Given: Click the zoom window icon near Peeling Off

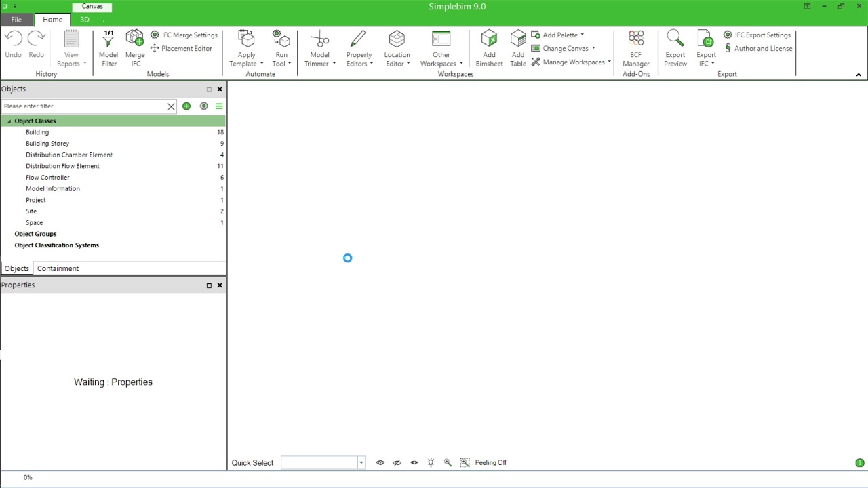Looking at the screenshot, I should [x=465, y=462].
